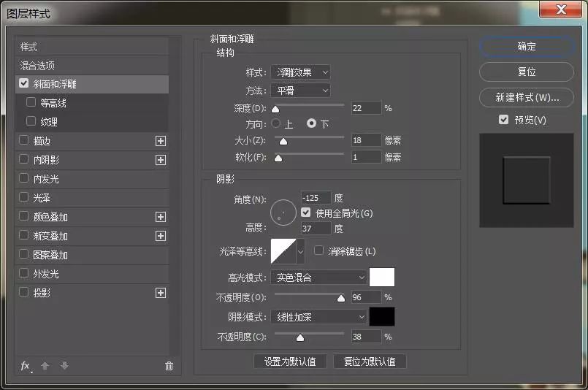Toggle 使用全局光 checkbox
This screenshot has height=390, width=588.
tap(306, 213)
